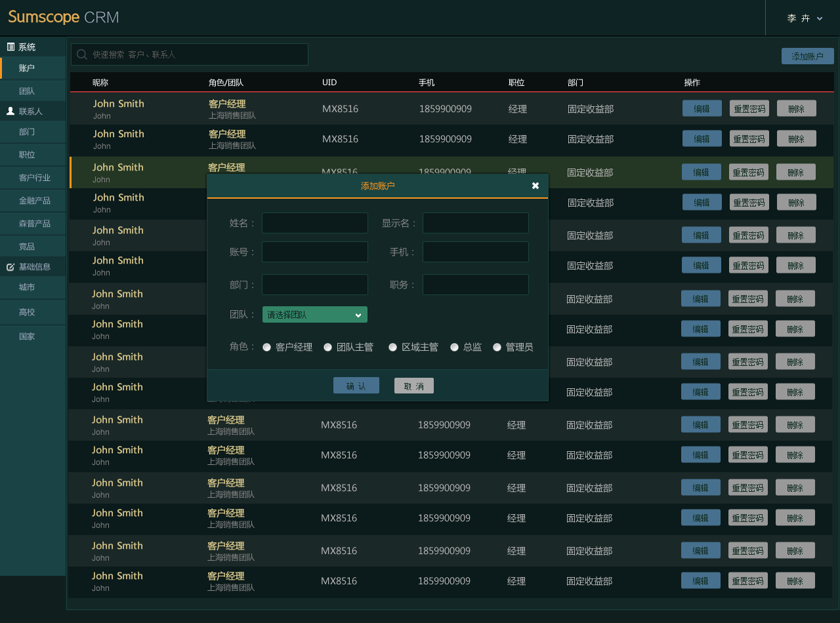Select the 管理员 role radio button
Screen dimensions: 840x623
click(x=497, y=347)
